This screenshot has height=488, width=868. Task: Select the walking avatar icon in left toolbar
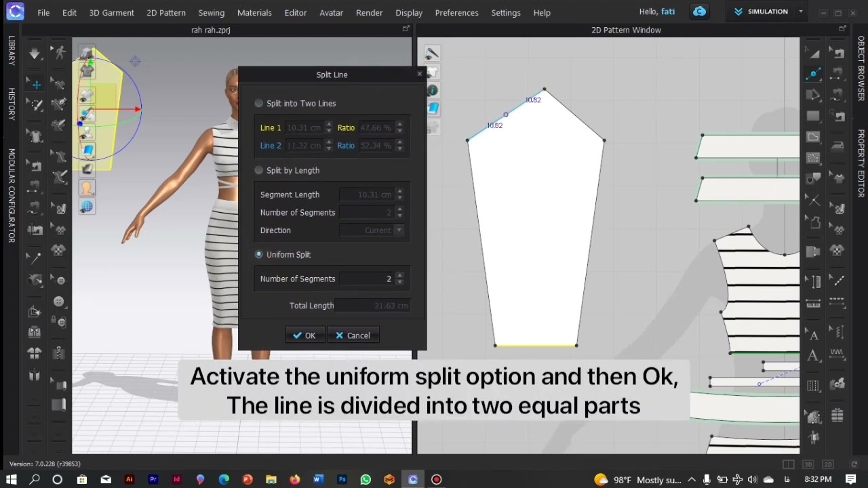coord(60,54)
